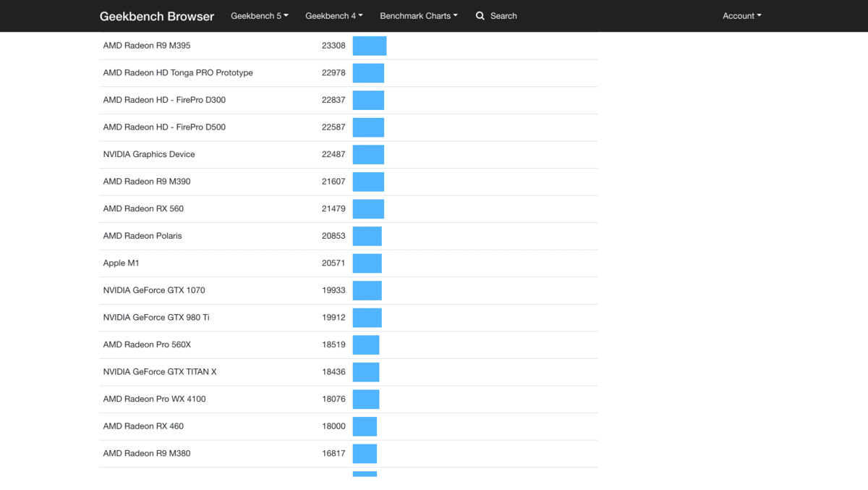
Task: Select the AMD Radeon R9 M395 entry
Action: click(x=147, y=46)
